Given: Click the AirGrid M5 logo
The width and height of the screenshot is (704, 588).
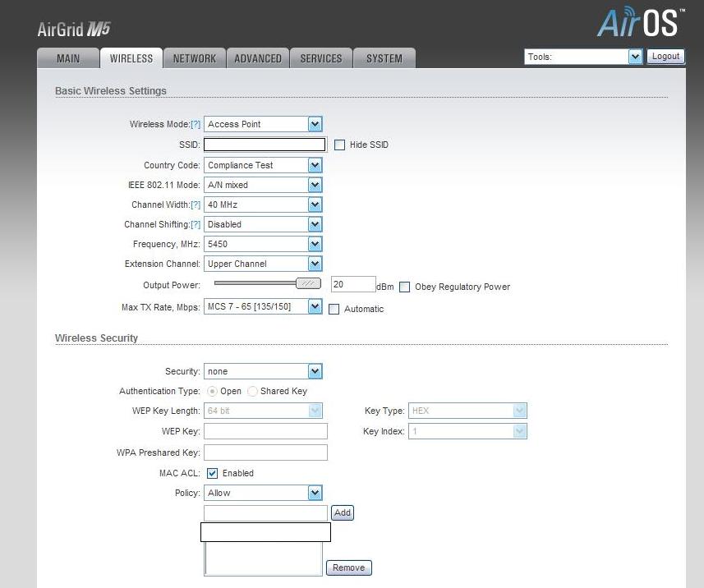Looking at the screenshot, I should tap(74, 30).
